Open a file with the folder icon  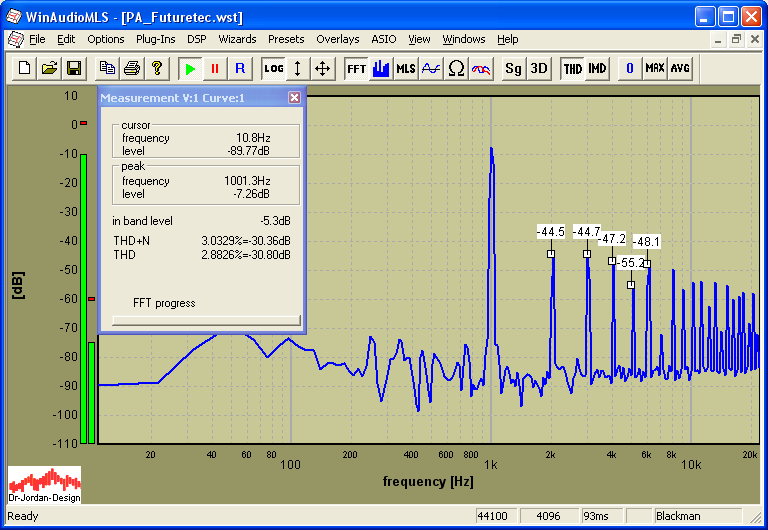click(x=48, y=68)
